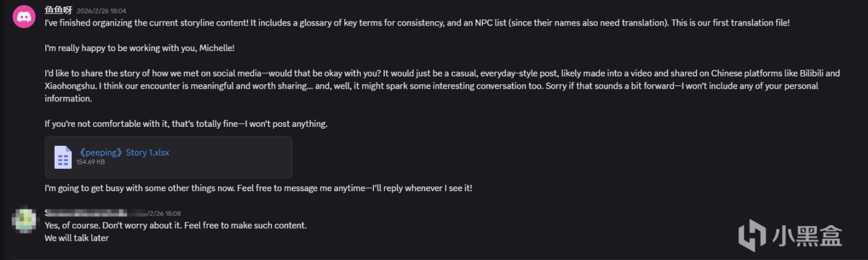
Task: Click the spreadsheet file icon in attachment
Action: click(x=62, y=157)
